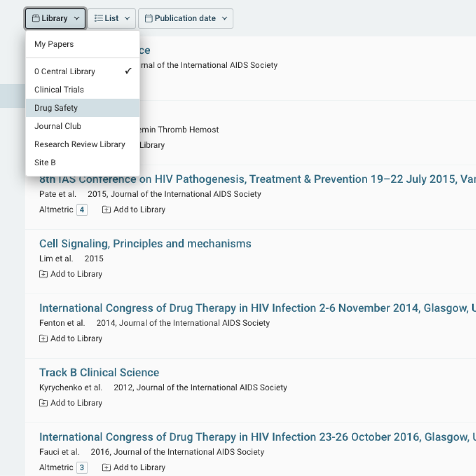476x476 pixels.
Task: Select Site B from the menu
Action: coord(45,163)
